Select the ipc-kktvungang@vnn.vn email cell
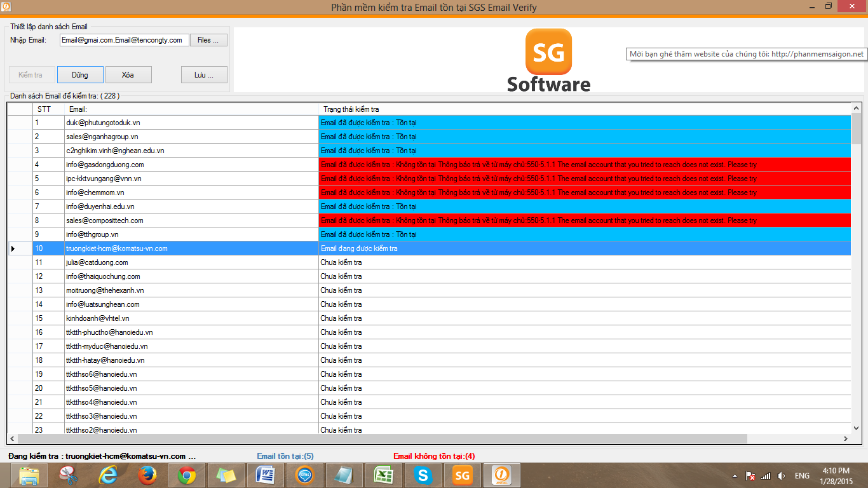This screenshot has width=868, height=488. (x=191, y=179)
